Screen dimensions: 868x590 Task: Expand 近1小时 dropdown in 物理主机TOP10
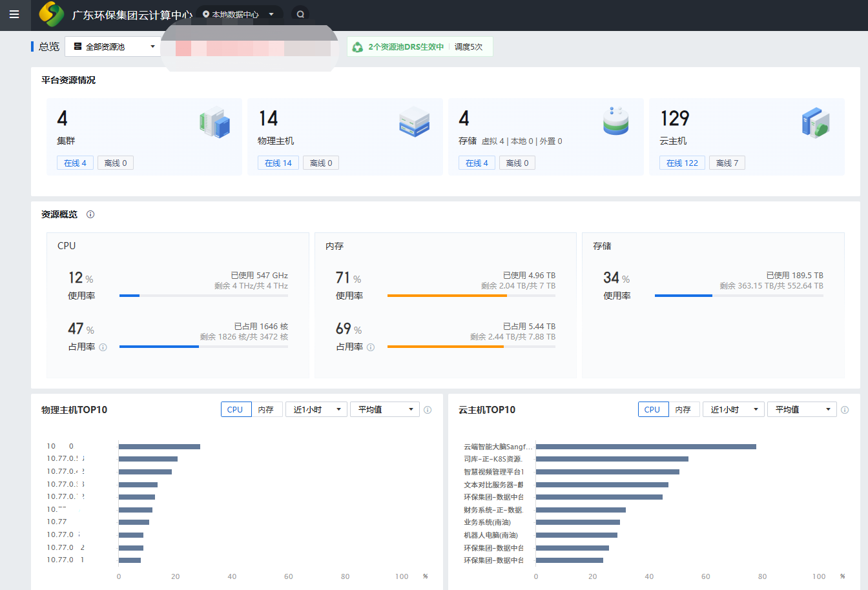(x=316, y=409)
